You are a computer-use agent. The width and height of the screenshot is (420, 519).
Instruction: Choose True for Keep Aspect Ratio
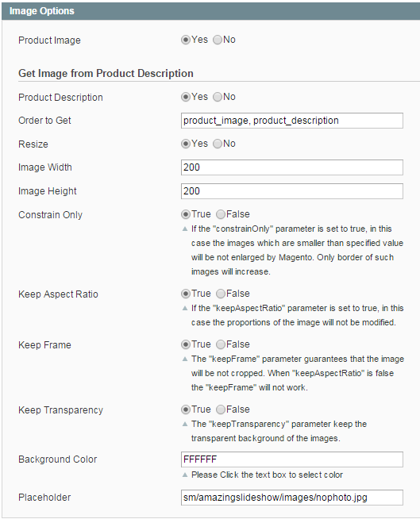pos(186,294)
